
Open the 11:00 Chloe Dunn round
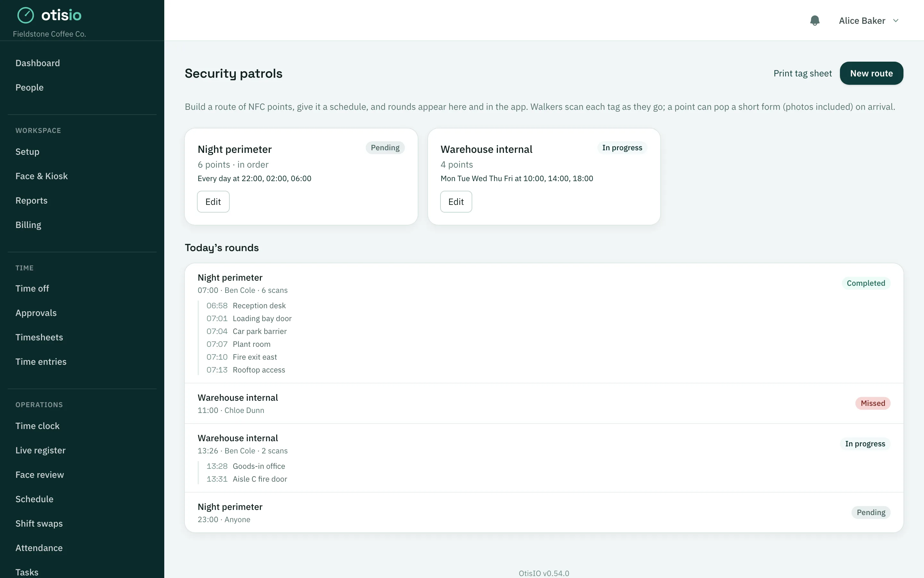pos(544,403)
